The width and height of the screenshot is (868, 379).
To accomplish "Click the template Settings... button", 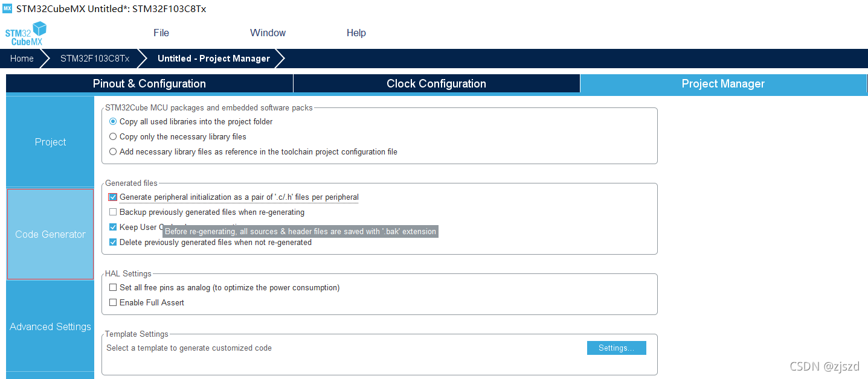I will [616, 348].
